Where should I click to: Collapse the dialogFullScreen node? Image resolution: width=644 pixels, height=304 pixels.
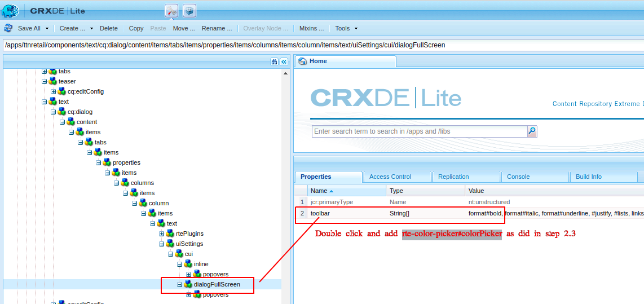point(180,284)
